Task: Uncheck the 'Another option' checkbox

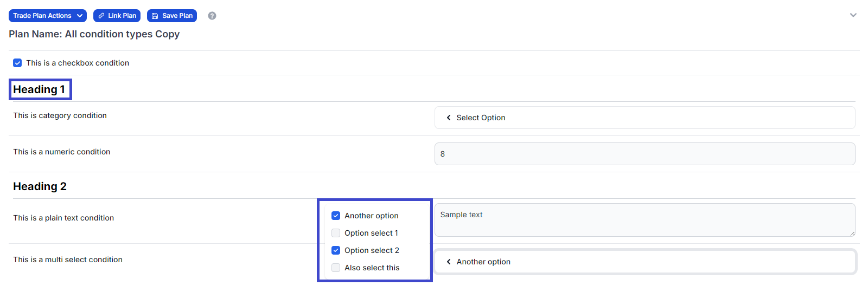Action: tap(336, 216)
